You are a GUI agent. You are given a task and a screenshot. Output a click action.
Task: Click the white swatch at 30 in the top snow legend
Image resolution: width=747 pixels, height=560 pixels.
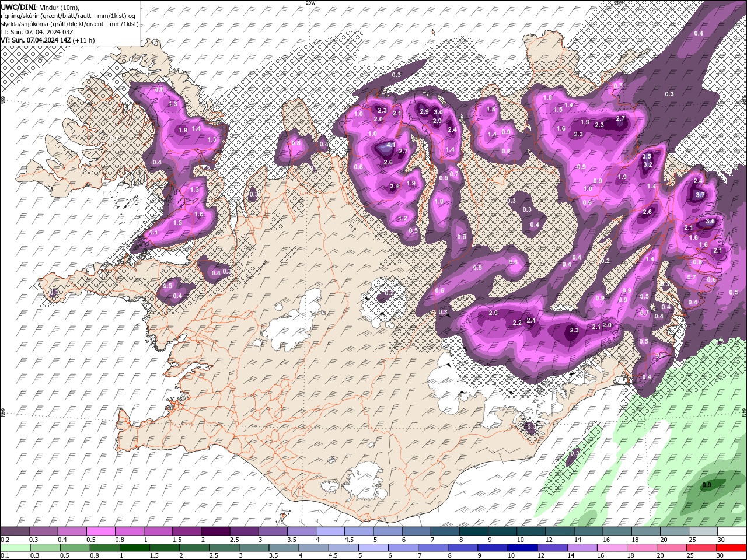tap(731, 531)
